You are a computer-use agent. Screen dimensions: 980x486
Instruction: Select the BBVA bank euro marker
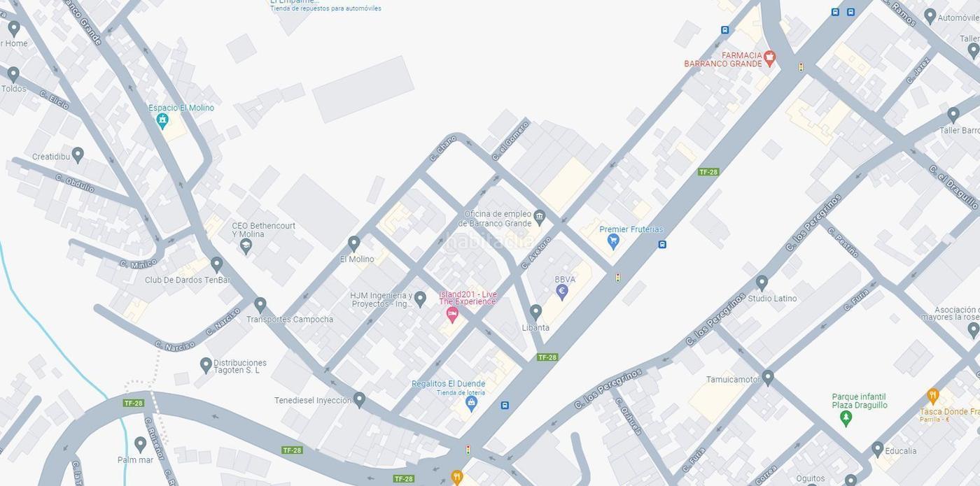pyautogui.click(x=561, y=291)
